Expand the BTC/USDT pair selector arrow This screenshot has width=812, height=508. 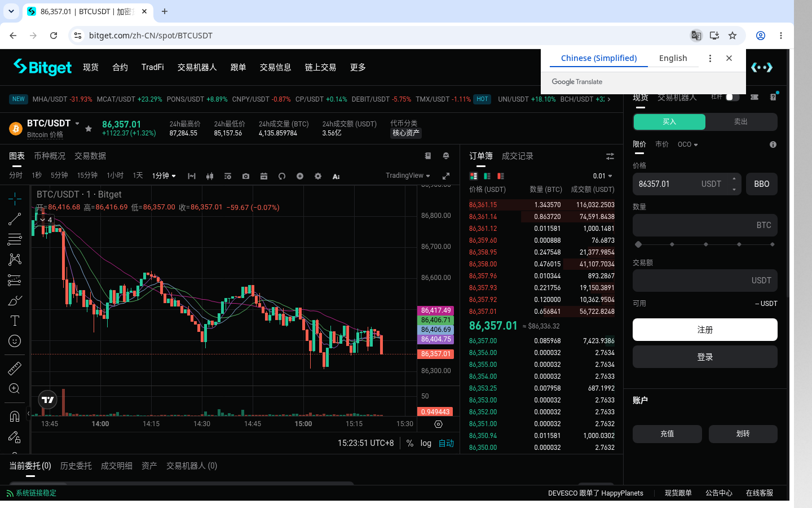(x=77, y=124)
